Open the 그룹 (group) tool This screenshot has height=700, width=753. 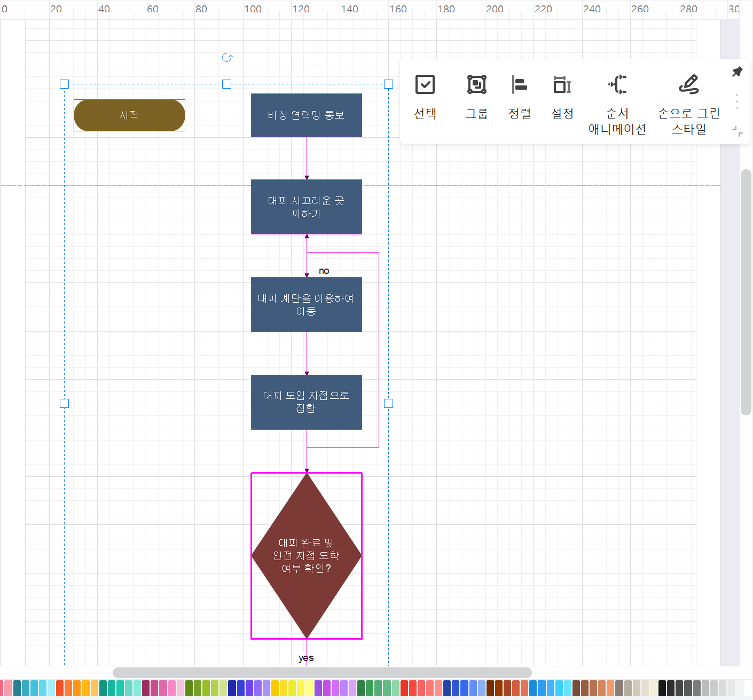tap(477, 84)
